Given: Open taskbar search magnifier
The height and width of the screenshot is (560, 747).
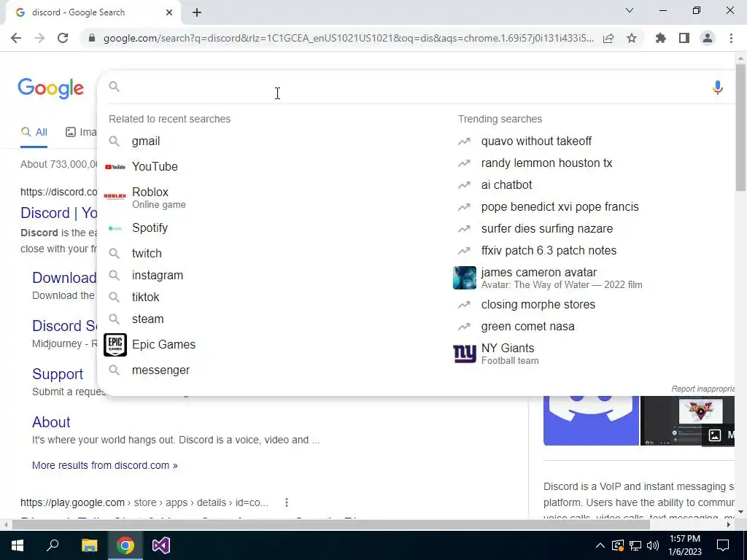Looking at the screenshot, I should (x=53, y=545).
